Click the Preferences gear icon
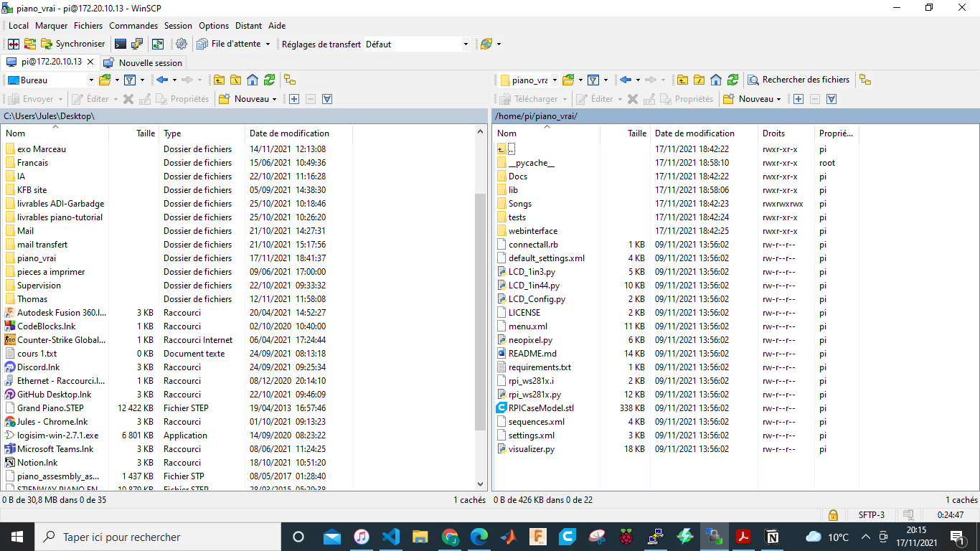The height and width of the screenshot is (551, 980). [182, 44]
